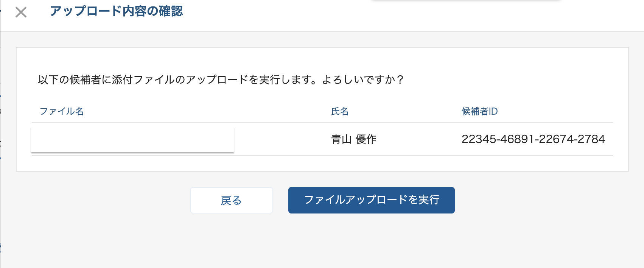Click the blank file name cell
Viewport: 644px width, 268px height.
(x=132, y=140)
